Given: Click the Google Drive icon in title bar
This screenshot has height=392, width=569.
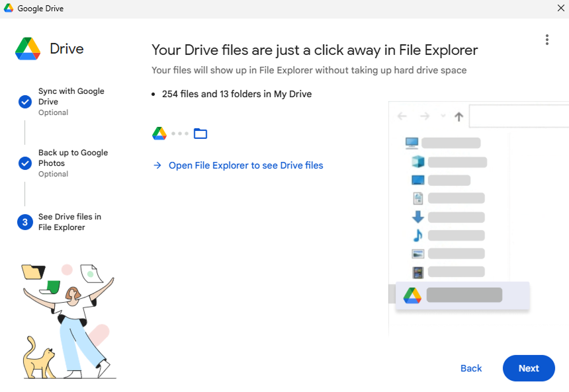Looking at the screenshot, I should coord(9,9).
